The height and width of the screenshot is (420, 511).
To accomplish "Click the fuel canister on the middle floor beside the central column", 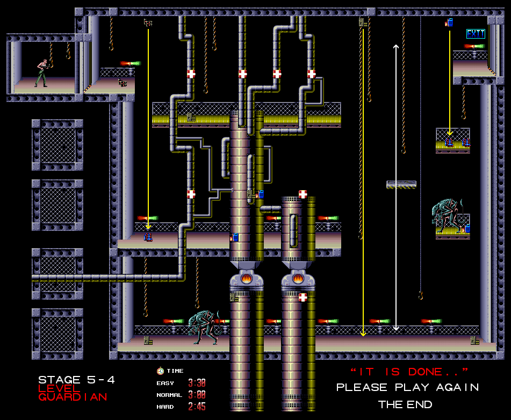I will click(234, 237).
